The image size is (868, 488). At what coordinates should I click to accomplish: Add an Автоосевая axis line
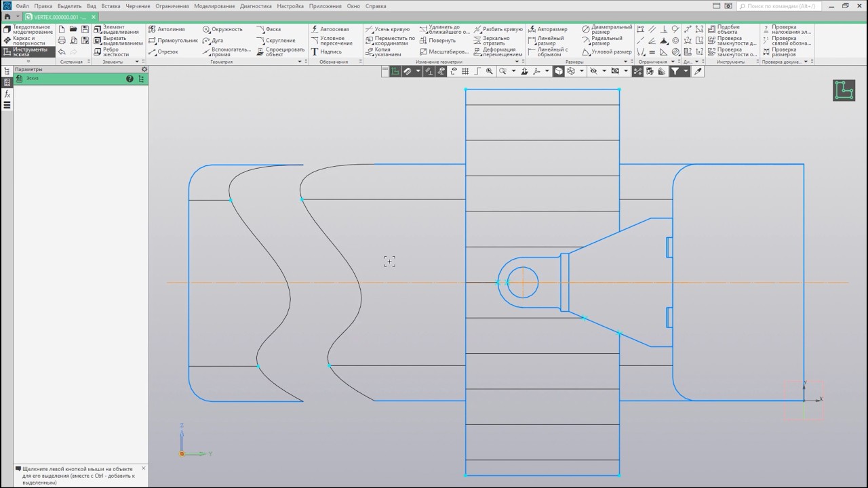[x=330, y=29]
